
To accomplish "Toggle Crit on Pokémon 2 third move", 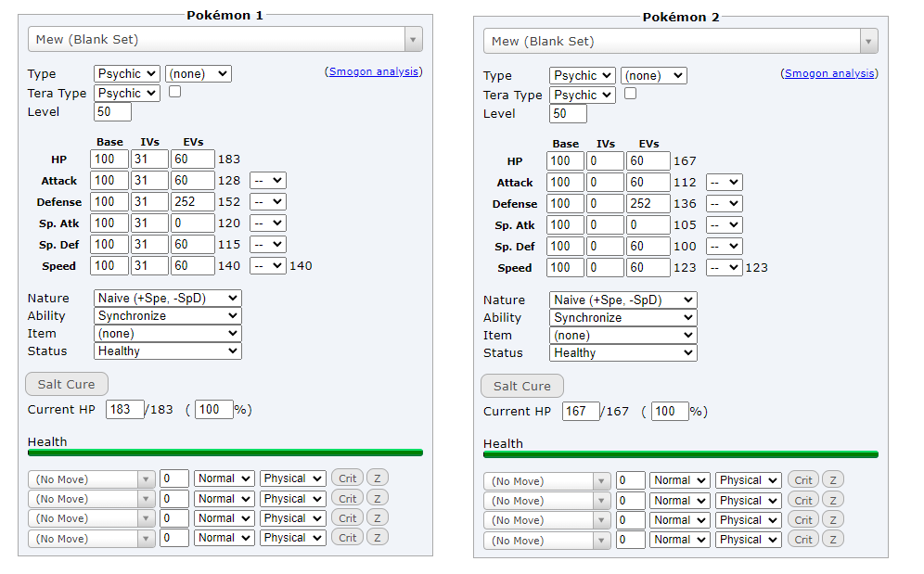I will click(803, 519).
